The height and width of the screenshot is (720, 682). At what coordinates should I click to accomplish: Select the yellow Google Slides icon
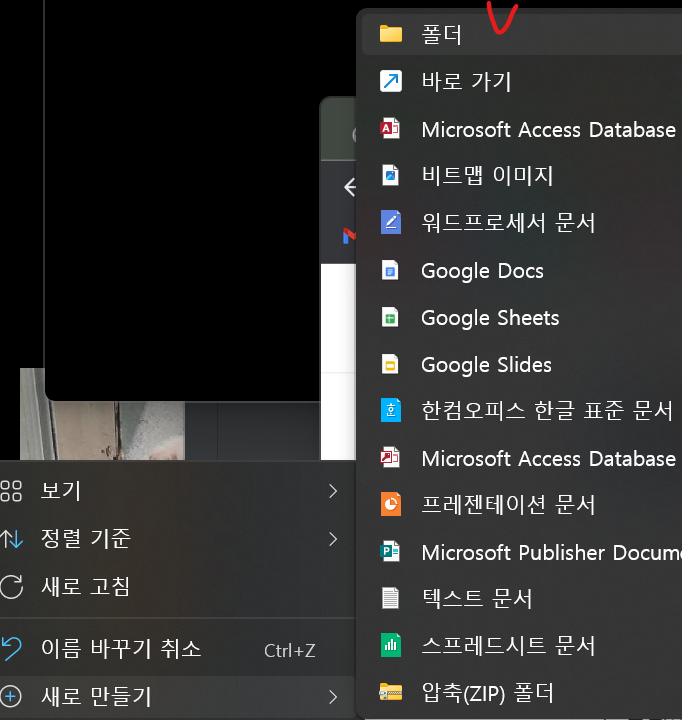point(390,365)
